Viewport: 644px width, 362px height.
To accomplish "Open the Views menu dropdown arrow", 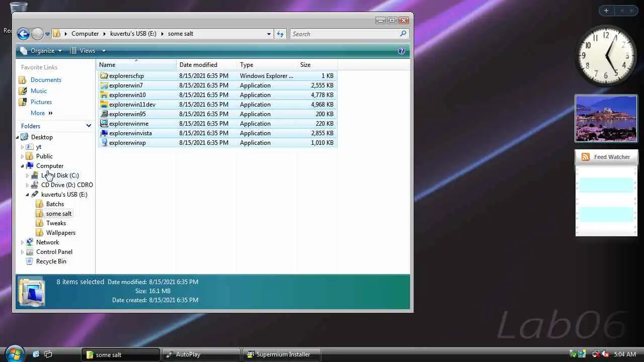I will pos(104,51).
